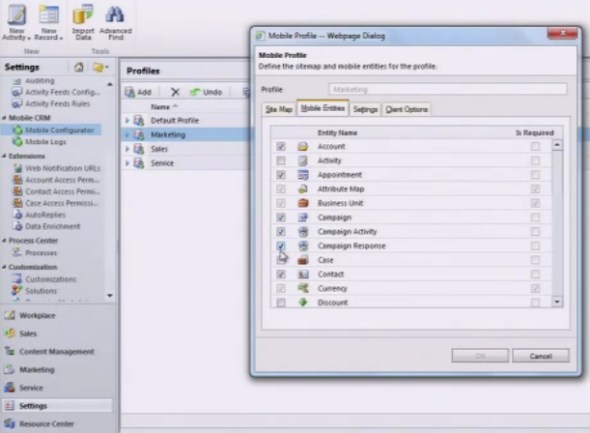Expand the Sales profile row
590x433 pixels.
[127, 149]
